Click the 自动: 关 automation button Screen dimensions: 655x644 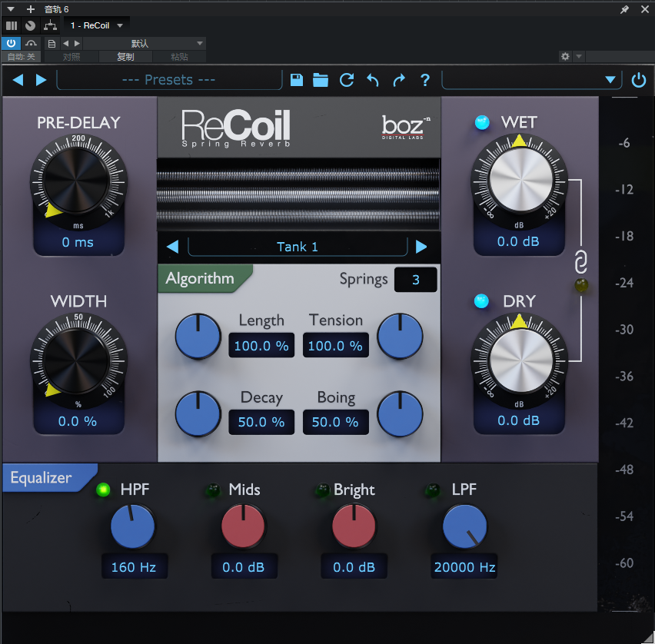point(22,56)
